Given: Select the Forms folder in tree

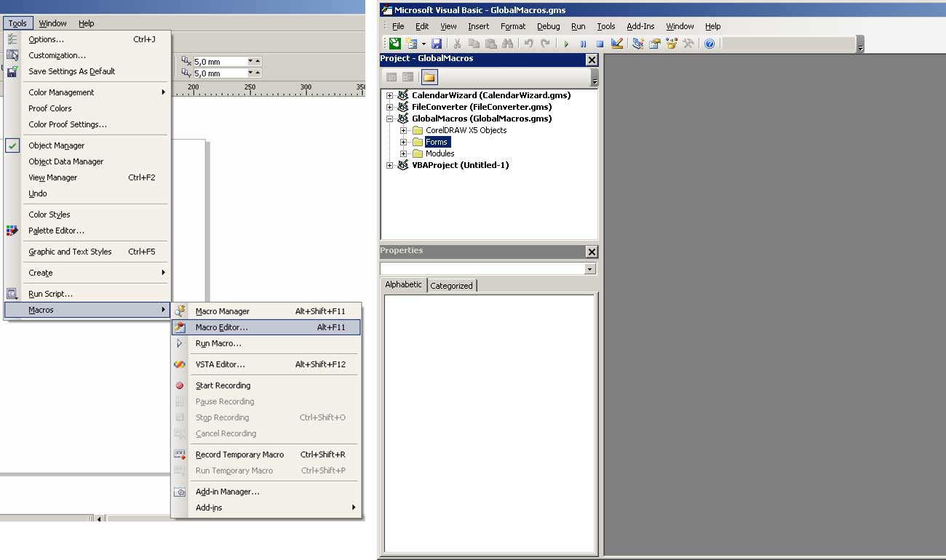Looking at the screenshot, I should (x=437, y=142).
